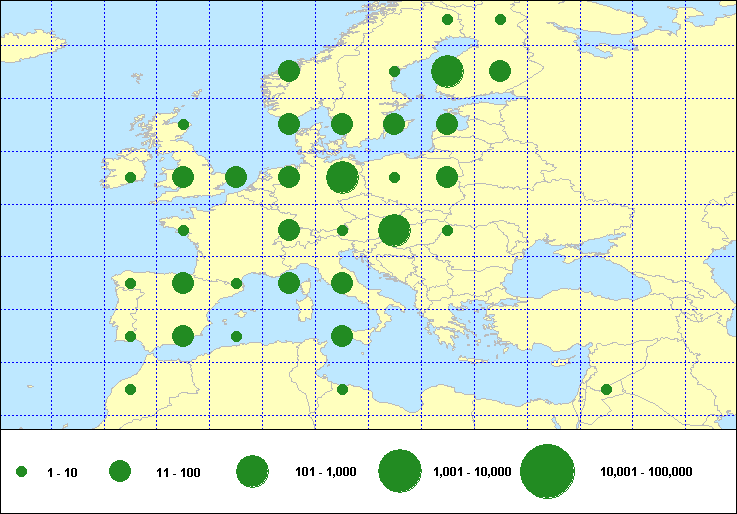Click the 101 - 1,000 legend label
The width and height of the screenshot is (737, 514).
point(326,472)
